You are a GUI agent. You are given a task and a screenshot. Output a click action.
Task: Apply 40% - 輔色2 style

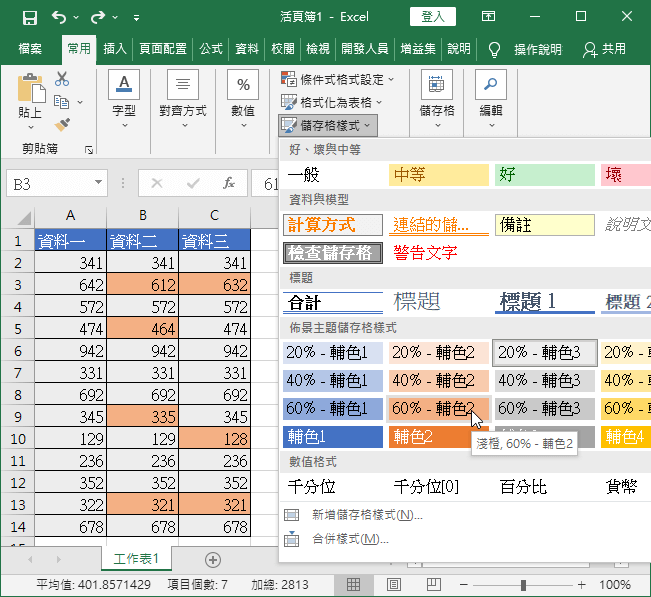pos(439,381)
